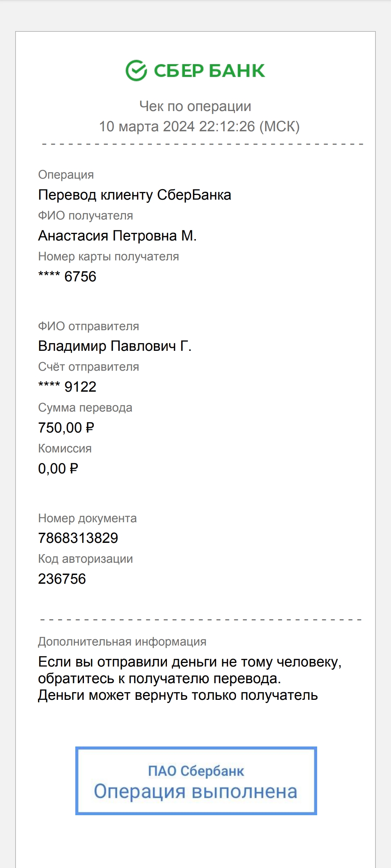The width and height of the screenshot is (391, 868).
Task: Click the Дополнительная информация label
Action: 122,642
